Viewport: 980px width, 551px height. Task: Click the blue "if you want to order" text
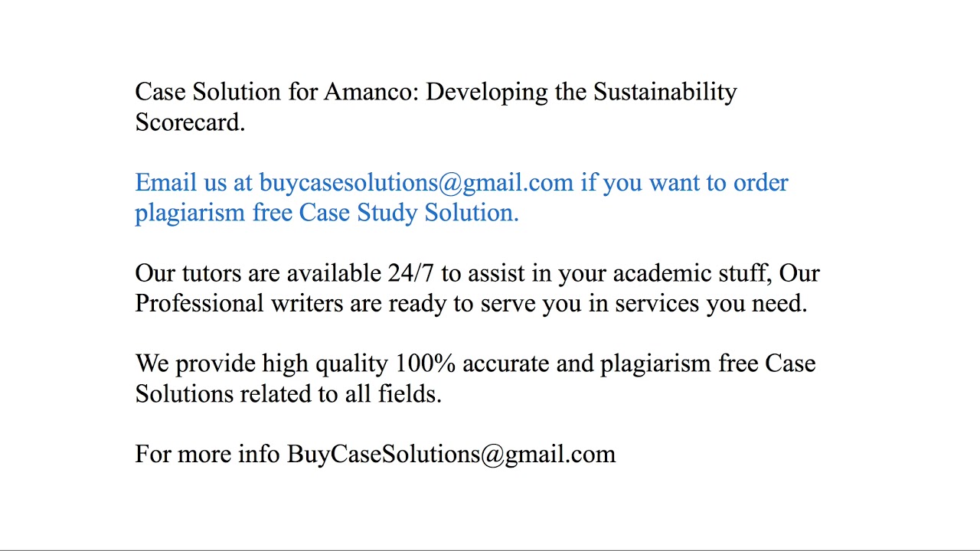pos(684,183)
